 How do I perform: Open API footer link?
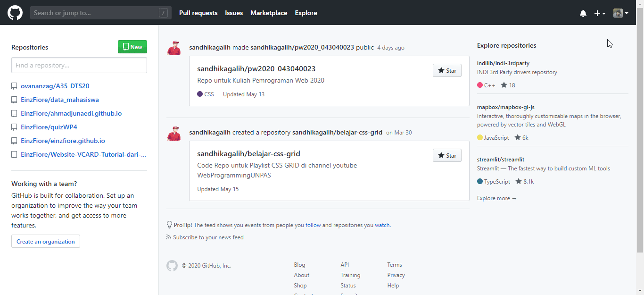pos(345,265)
